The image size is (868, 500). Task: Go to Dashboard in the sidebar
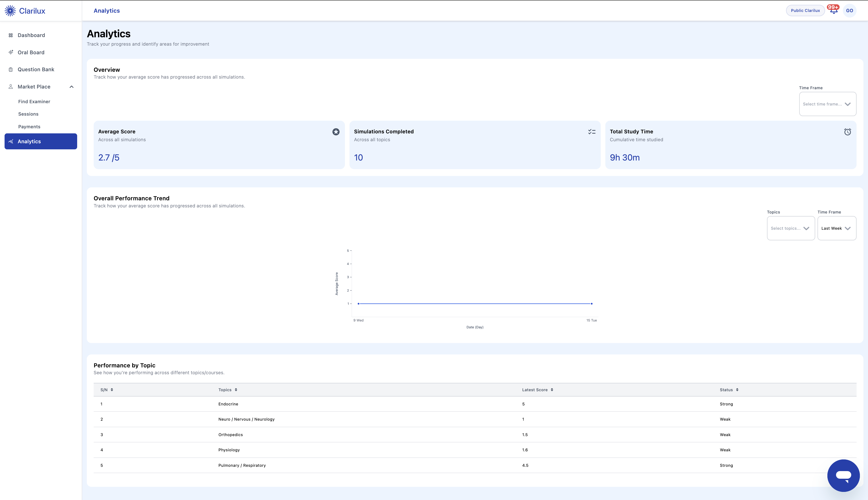point(41,35)
